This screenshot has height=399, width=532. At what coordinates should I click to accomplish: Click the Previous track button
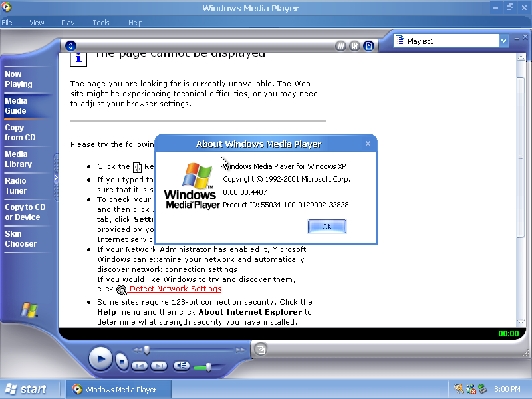coord(139,366)
